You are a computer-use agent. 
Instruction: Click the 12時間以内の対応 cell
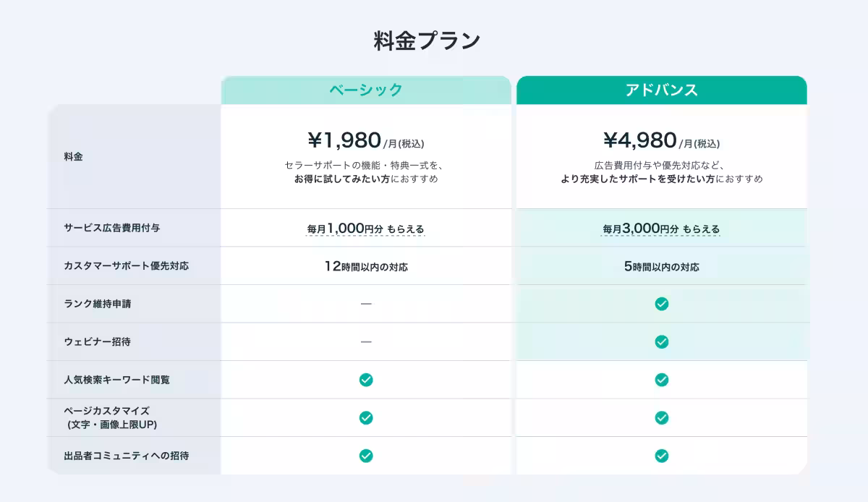coord(366,267)
